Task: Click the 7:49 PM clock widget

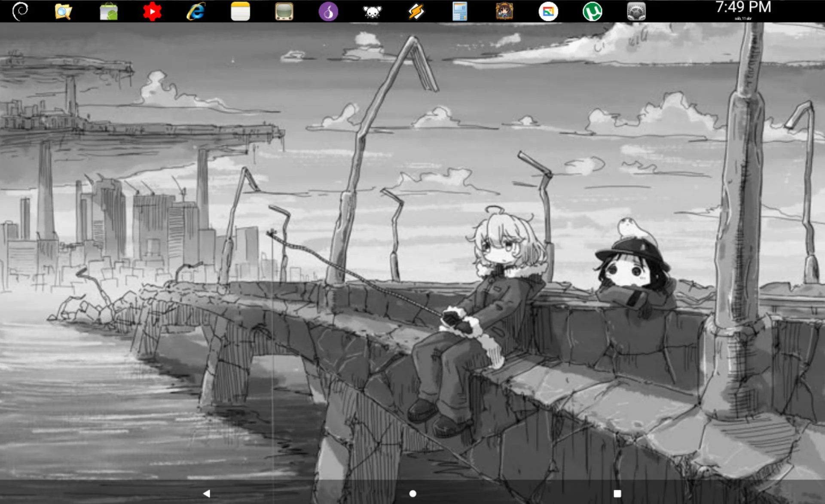Action: point(743,7)
